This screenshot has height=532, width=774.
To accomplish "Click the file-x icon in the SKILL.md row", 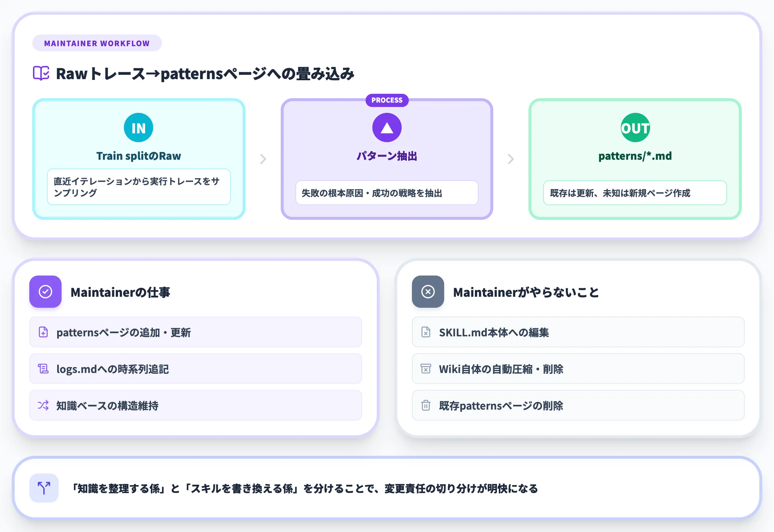I will click(426, 332).
